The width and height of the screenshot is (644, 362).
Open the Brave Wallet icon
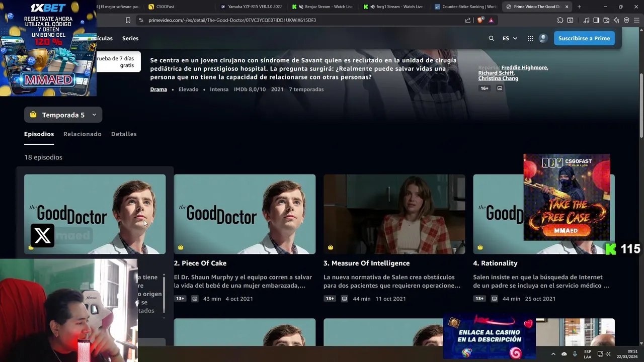pos(606,20)
